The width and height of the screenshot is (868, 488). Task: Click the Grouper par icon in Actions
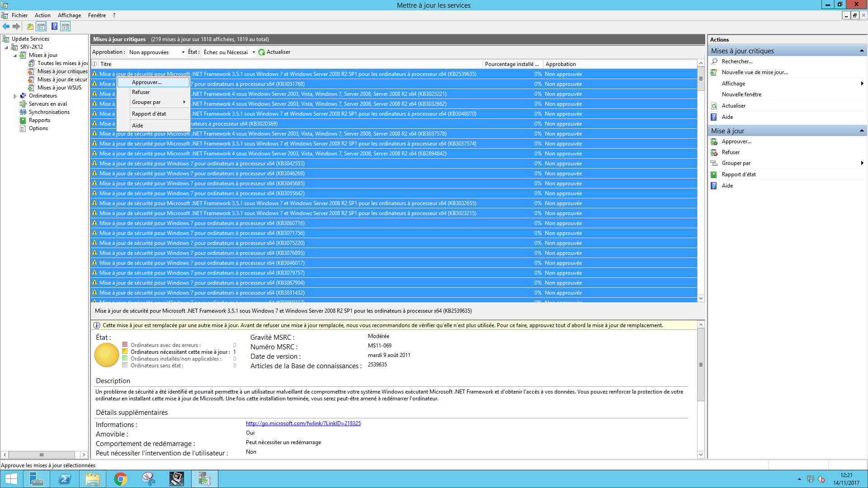click(714, 163)
